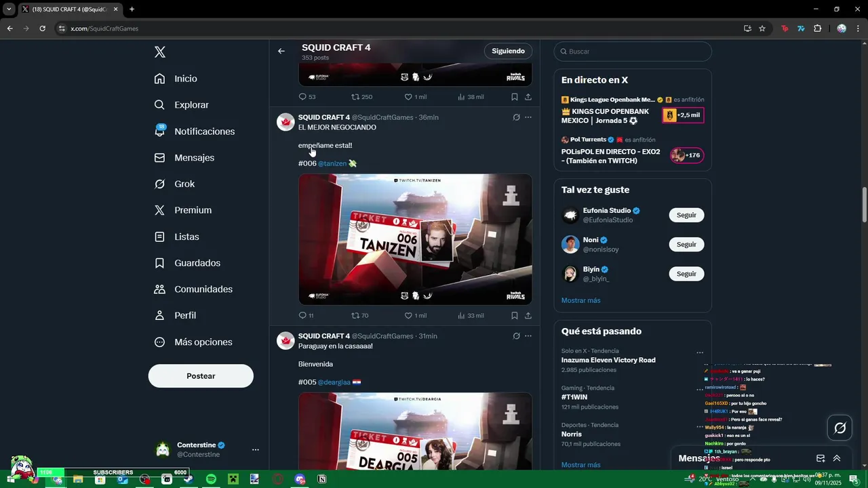Open Premium in the sidebar
The width and height of the screenshot is (868, 488).
182,210
